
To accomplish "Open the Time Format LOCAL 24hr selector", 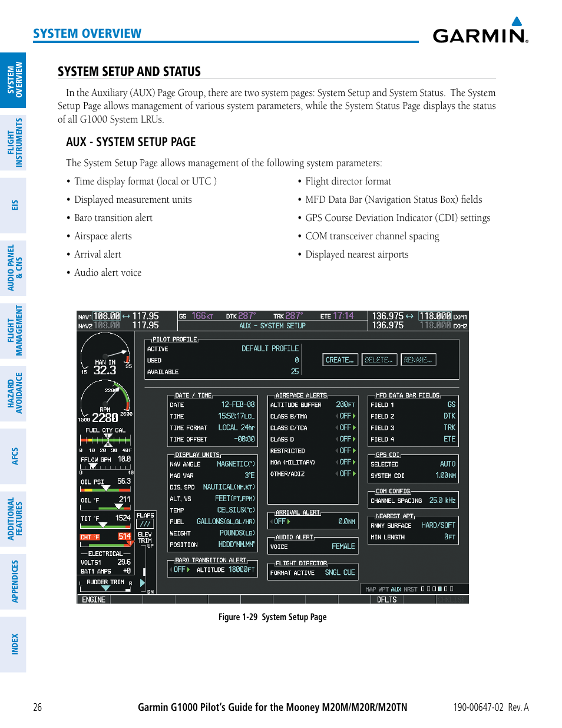I will (236, 428).
